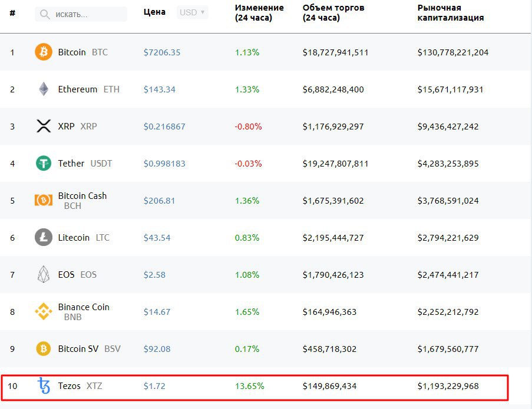532x409 pixels.
Task: Open the Bitcoin Cash BCH link
Action: pyautogui.click(x=82, y=201)
